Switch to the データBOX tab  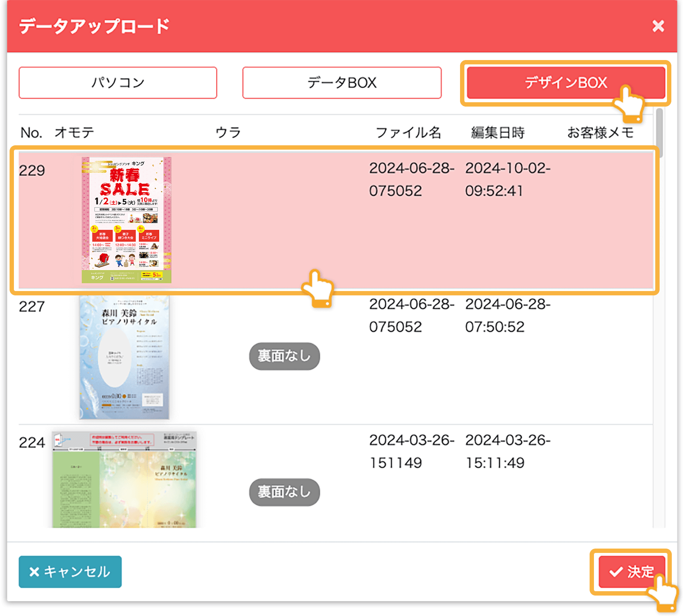click(x=342, y=83)
